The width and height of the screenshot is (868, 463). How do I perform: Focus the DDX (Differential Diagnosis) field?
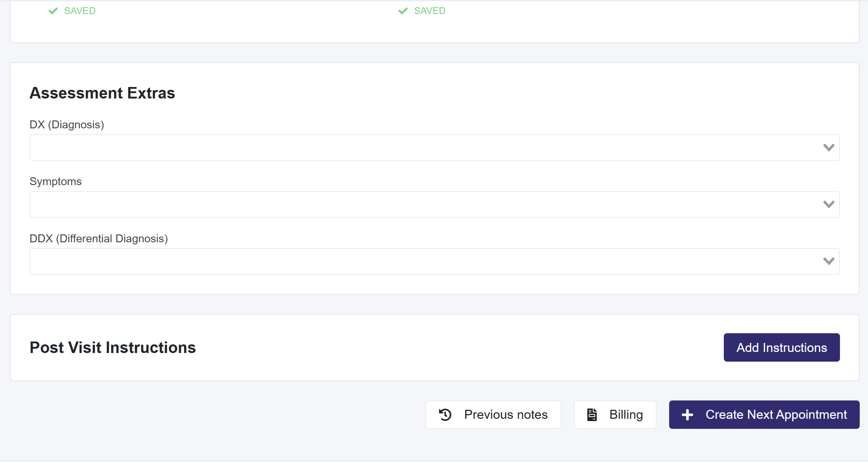pos(424,261)
